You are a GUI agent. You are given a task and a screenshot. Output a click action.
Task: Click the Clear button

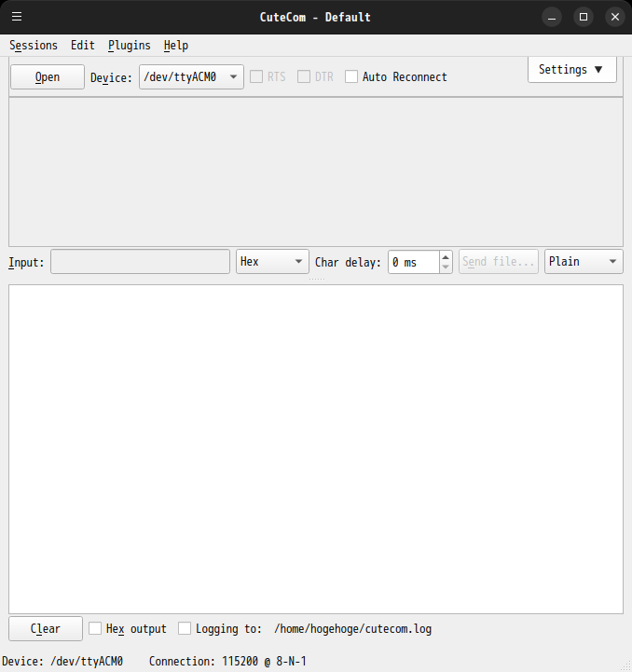(x=46, y=629)
